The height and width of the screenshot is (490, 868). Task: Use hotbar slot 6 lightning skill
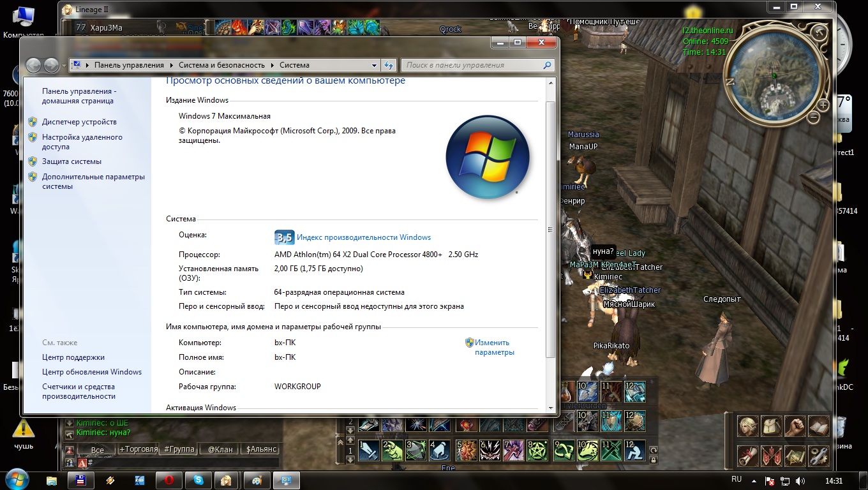pos(491,450)
